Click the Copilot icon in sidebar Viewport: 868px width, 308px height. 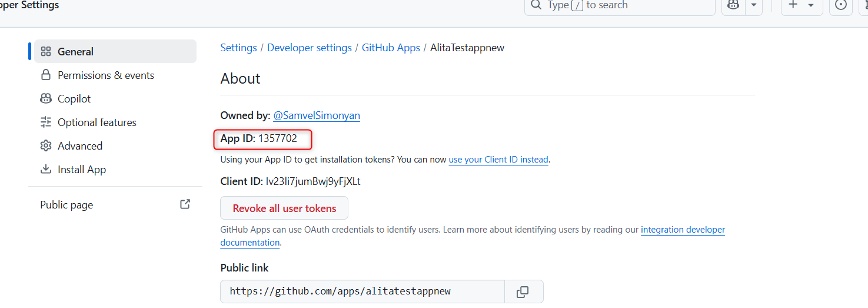pyautogui.click(x=46, y=98)
